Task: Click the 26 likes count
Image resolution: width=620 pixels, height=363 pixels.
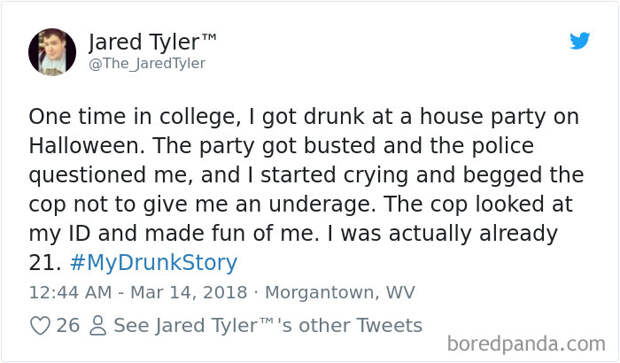Action: click(68, 326)
